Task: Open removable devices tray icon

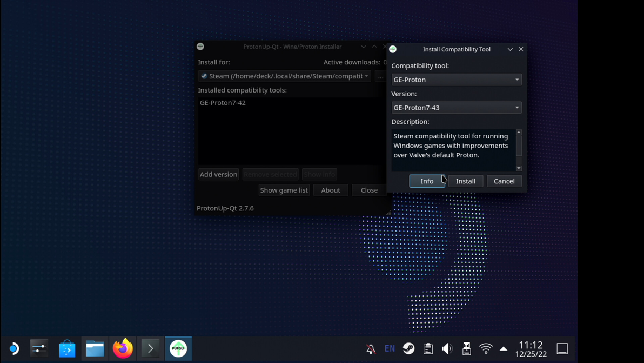Action: [x=467, y=348]
